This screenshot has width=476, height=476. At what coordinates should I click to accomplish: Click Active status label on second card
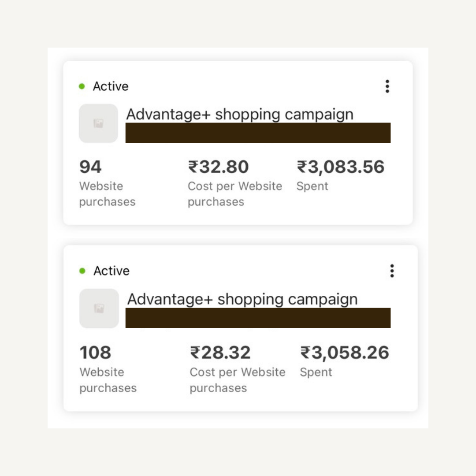(112, 271)
